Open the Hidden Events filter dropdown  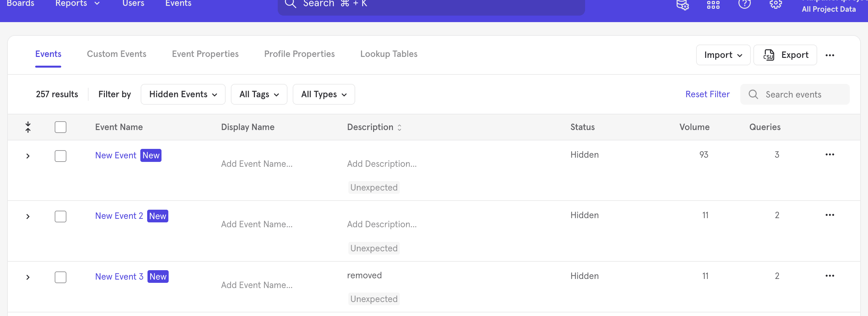click(183, 95)
